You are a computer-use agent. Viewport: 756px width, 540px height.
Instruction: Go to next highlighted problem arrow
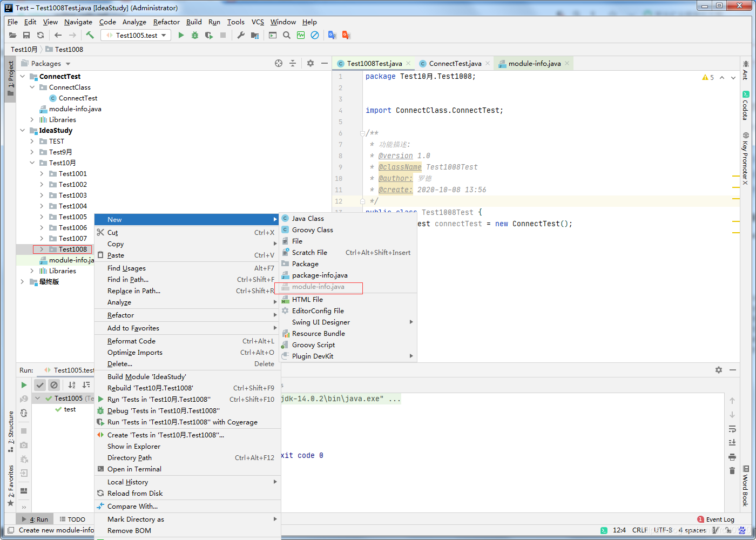(x=733, y=77)
